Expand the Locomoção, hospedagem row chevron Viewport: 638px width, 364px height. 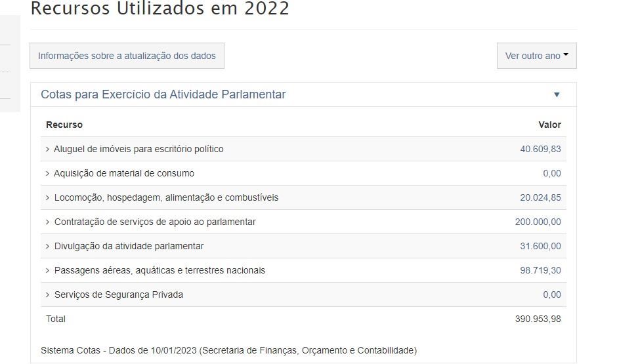[x=47, y=197]
